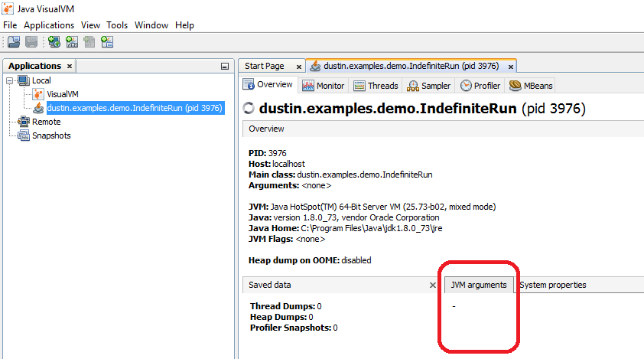Image resolution: width=644 pixels, height=359 pixels.
Task: Switch to the Profiler tab
Action: [480, 86]
